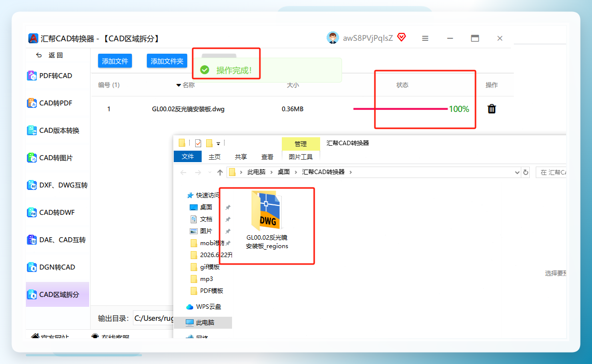Click the red VIP diamond badge
Viewport: 592px width, 364px height.
402,37
